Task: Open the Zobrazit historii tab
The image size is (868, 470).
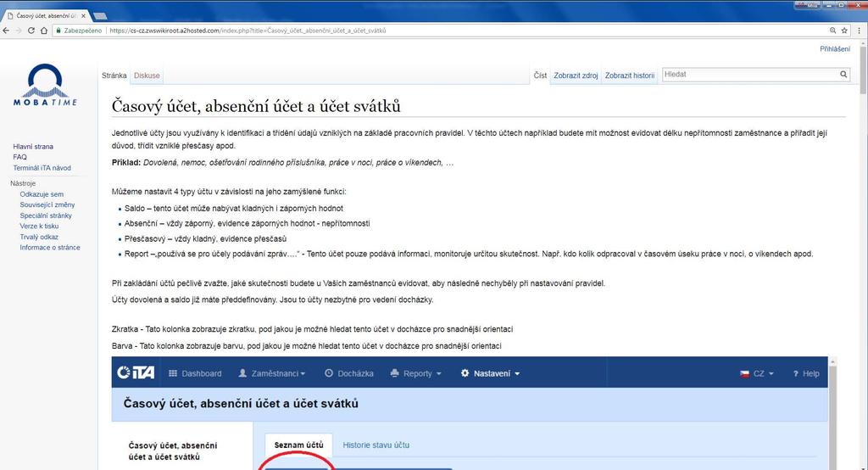Action: coord(630,76)
